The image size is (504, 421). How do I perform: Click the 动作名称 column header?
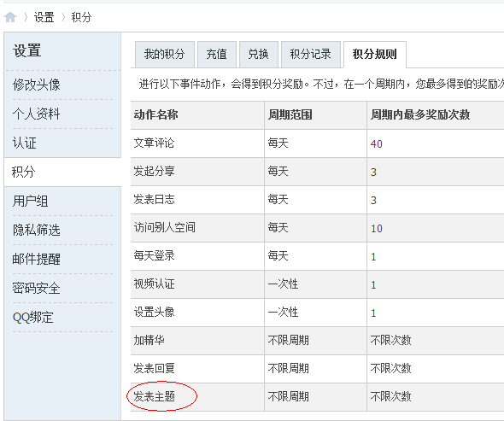click(156, 114)
